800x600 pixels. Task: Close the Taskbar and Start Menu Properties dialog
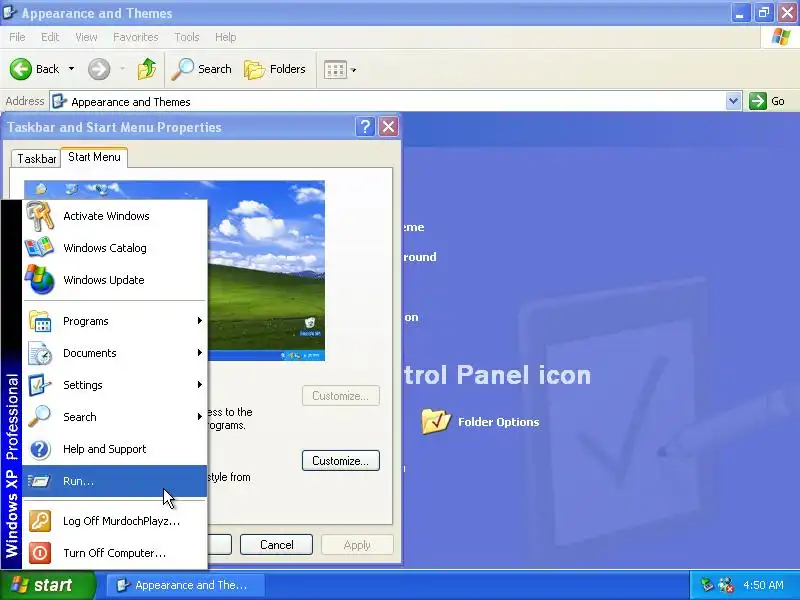click(388, 127)
